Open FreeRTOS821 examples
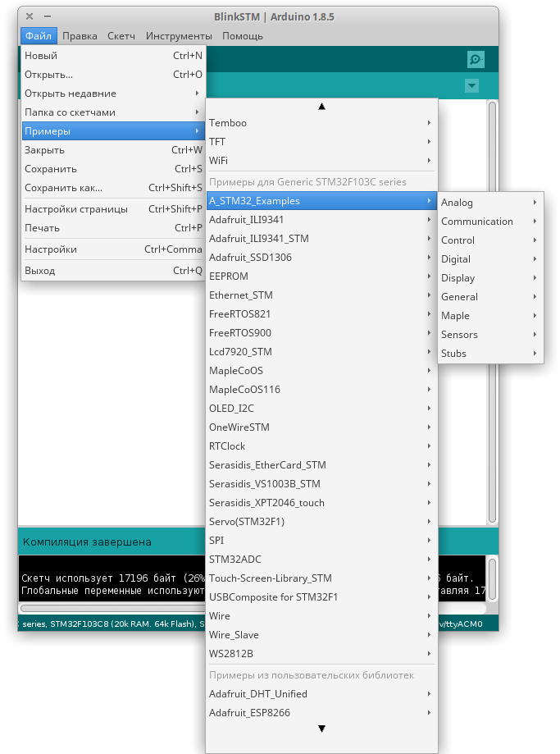This screenshot has width=560, height=754. pos(321,313)
